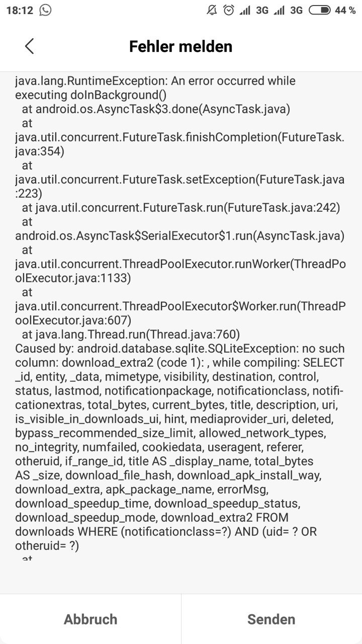
Task: Tap the muted notifications bell icon
Action: click(x=212, y=10)
